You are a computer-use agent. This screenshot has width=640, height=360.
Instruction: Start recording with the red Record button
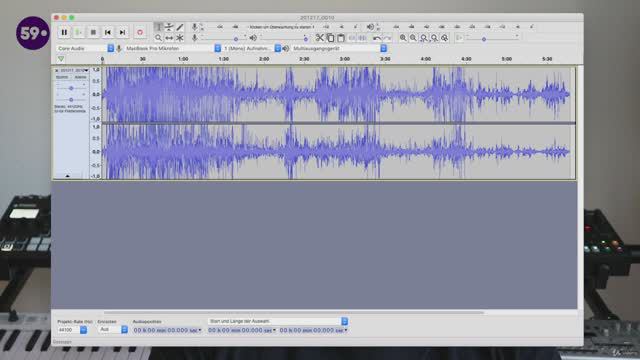(x=140, y=32)
